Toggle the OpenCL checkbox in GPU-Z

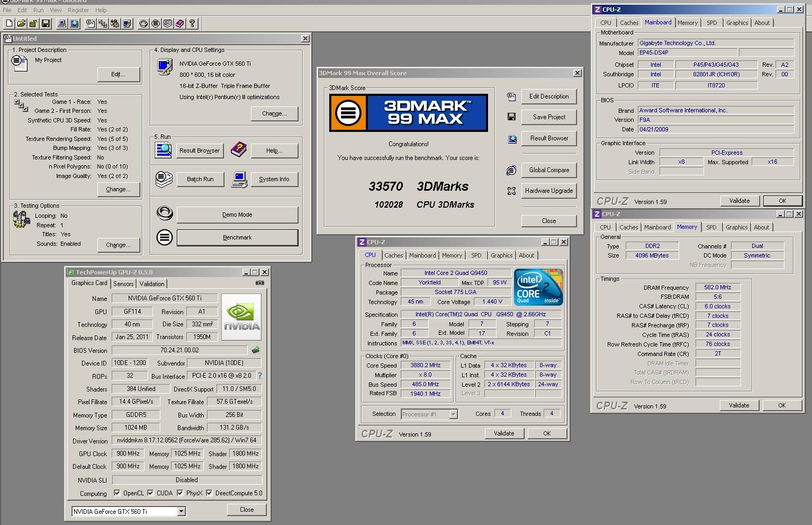tap(117, 493)
